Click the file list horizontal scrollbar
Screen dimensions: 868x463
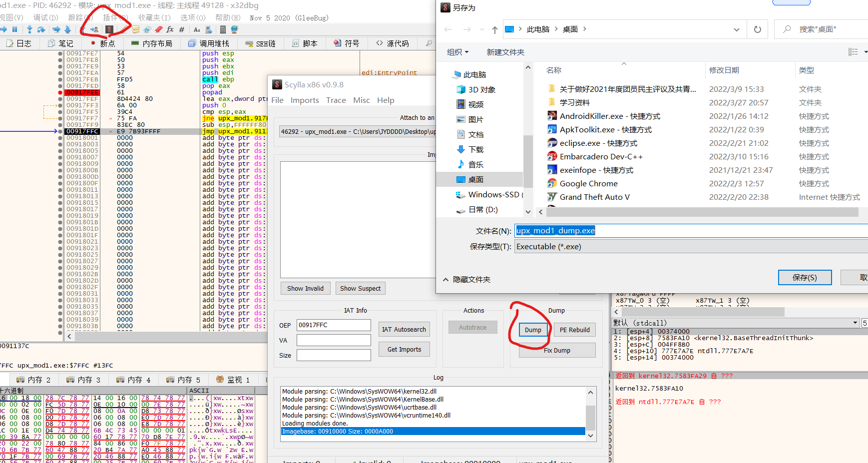click(702, 212)
